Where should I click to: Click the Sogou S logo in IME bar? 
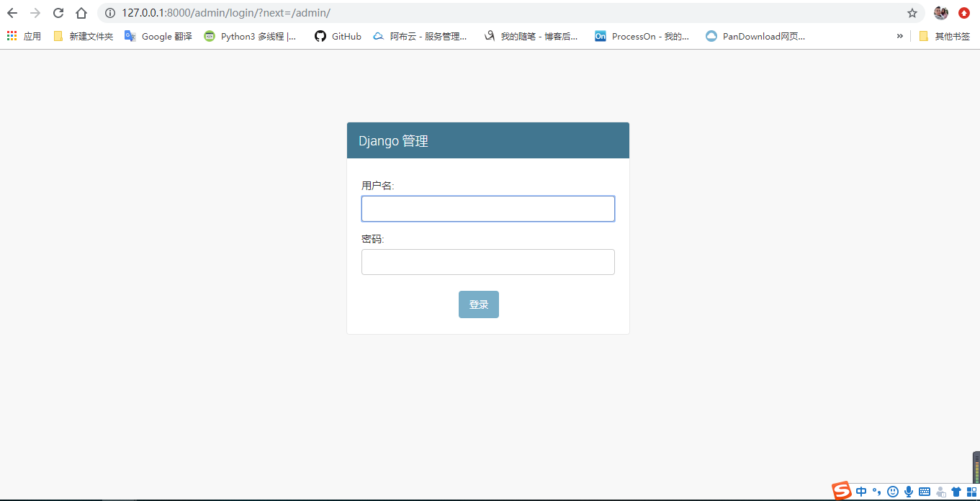pyautogui.click(x=842, y=491)
